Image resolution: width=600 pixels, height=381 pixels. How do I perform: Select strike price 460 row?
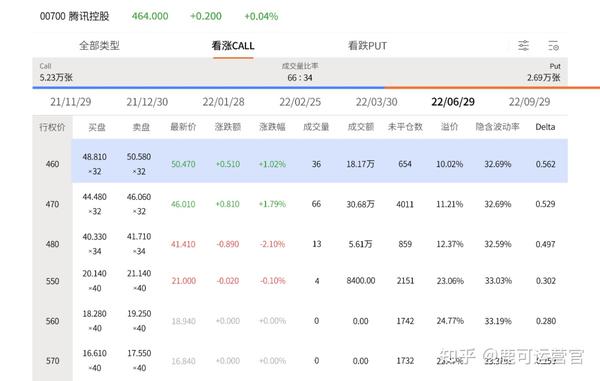[x=300, y=161]
